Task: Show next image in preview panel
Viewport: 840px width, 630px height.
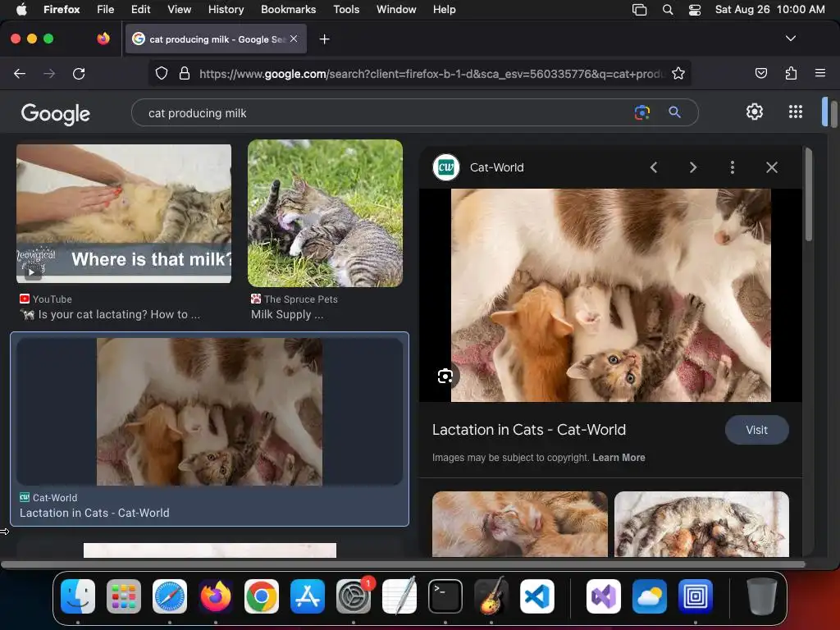Action: coord(692,167)
